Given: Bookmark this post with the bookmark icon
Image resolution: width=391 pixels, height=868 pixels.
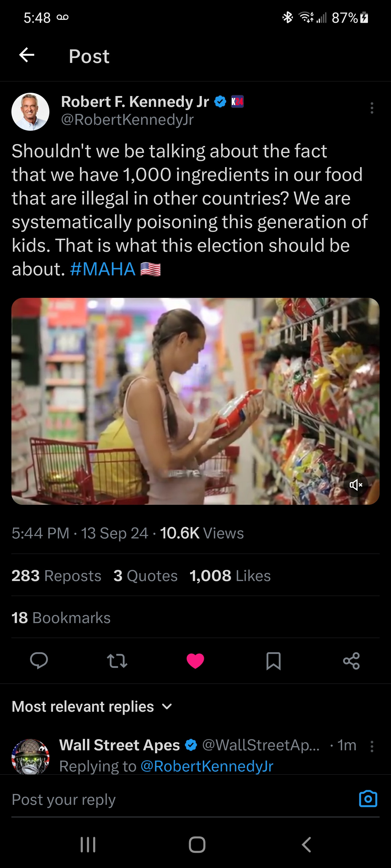Looking at the screenshot, I should coord(273,660).
